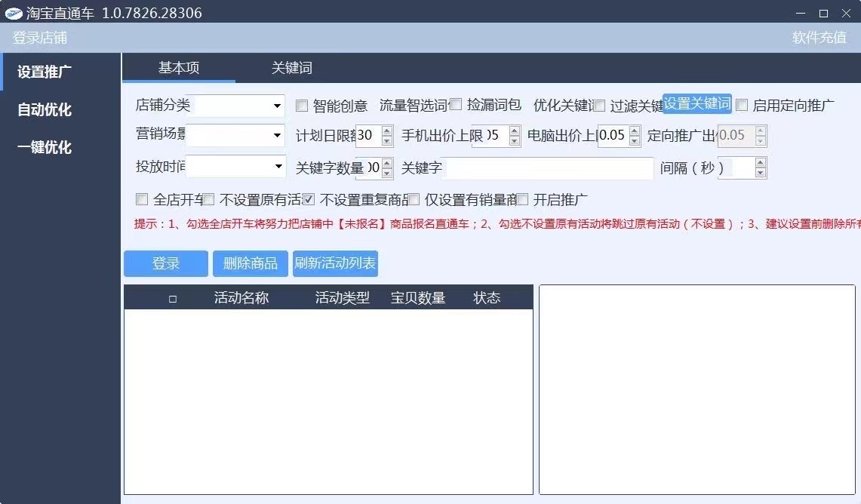Image resolution: width=861 pixels, height=504 pixels.
Task: Select 自动优化 in the left sidebar
Action: pos(45,110)
